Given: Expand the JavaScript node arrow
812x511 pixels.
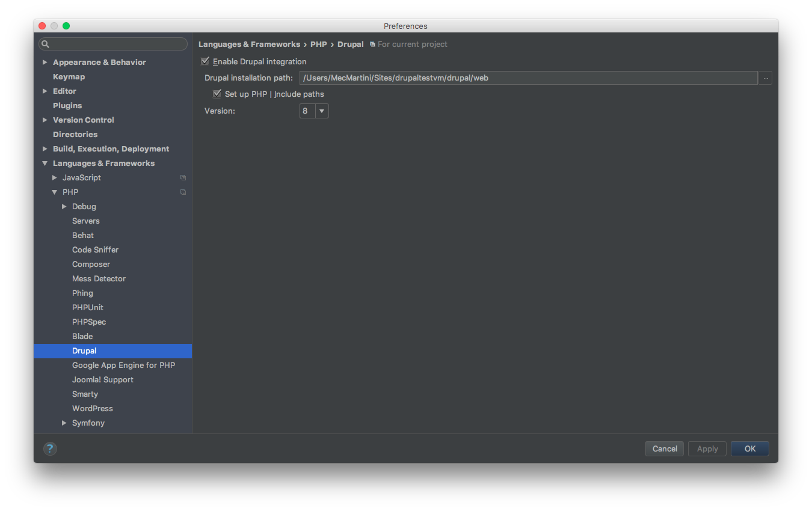Looking at the screenshot, I should pos(54,178).
